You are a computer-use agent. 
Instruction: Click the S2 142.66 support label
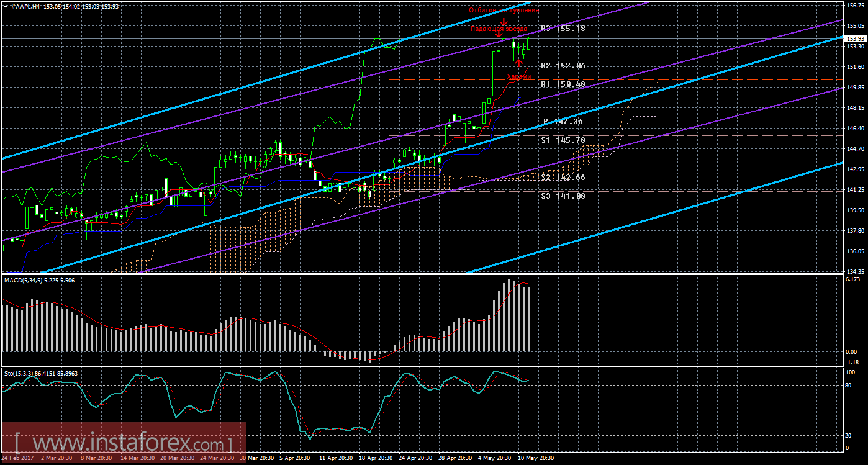pyautogui.click(x=563, y=178)
